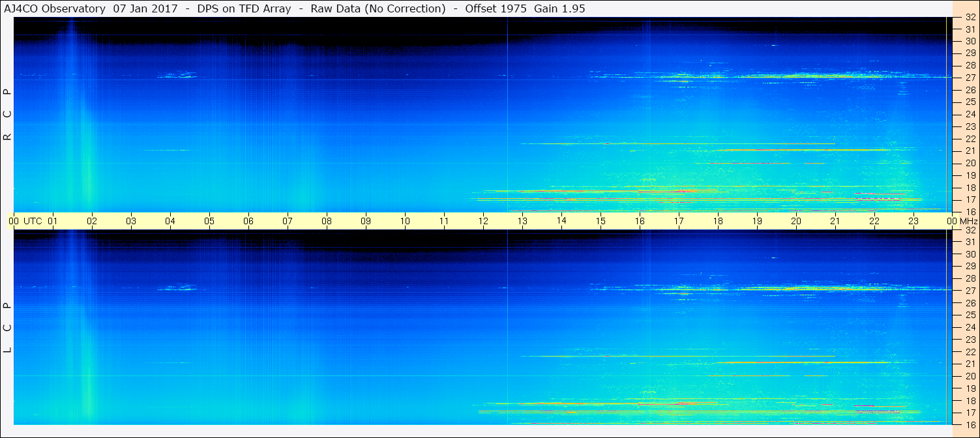Select hour 06 on the UTC time axis
The width and height of the screenshot is (980, 438).
pyautogui.click(x=248, y=221)
